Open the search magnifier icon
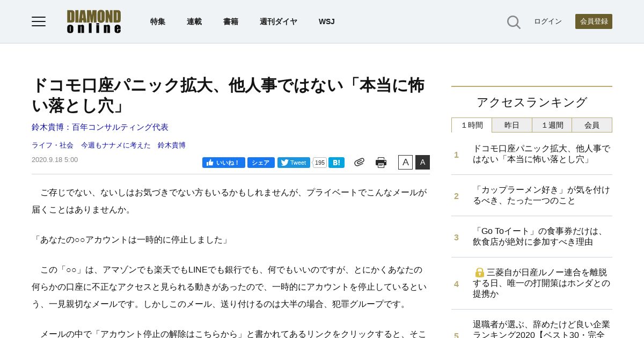The height and width of the screenshot is (338, 644). click(514, 22)
